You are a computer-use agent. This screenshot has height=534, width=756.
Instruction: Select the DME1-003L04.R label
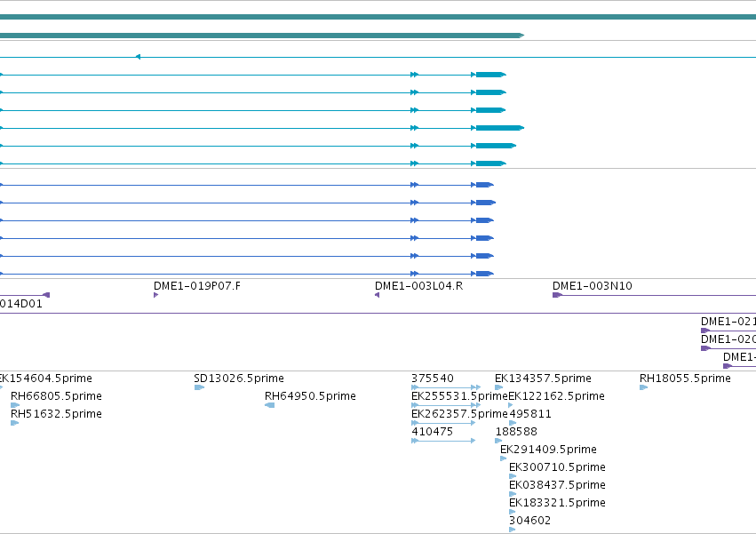(418, 286)
